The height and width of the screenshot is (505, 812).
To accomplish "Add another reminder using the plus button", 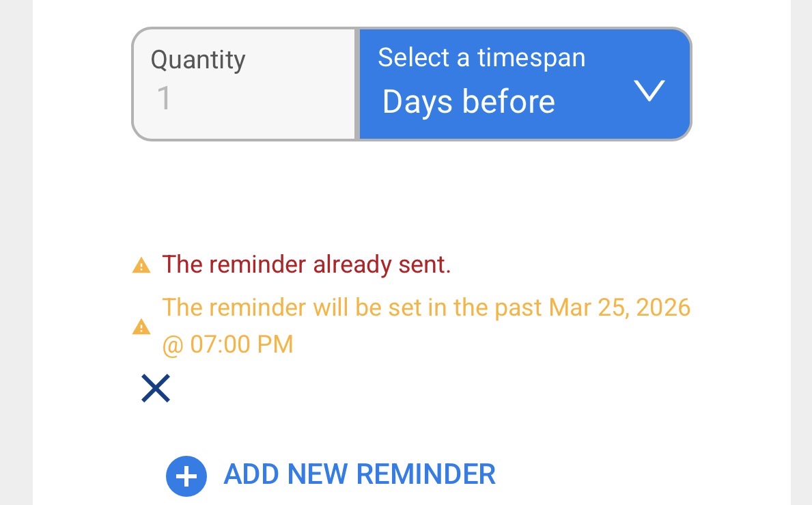I will click(x=186, y=476).
